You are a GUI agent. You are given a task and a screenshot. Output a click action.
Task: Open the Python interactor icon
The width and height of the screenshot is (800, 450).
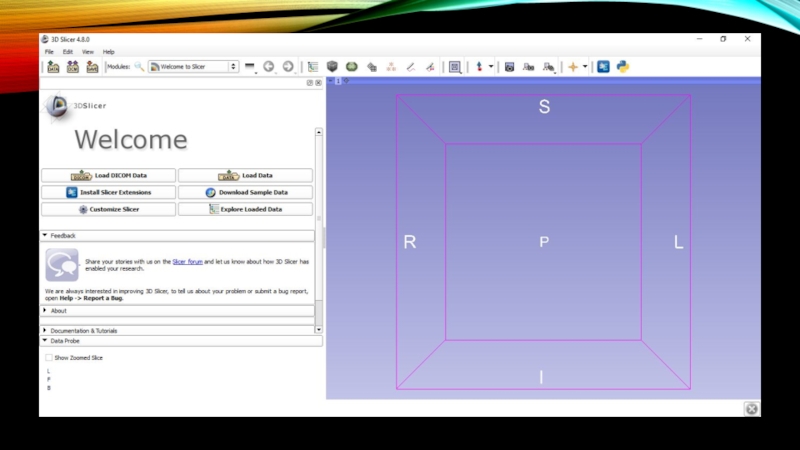[x=623, y=67]
